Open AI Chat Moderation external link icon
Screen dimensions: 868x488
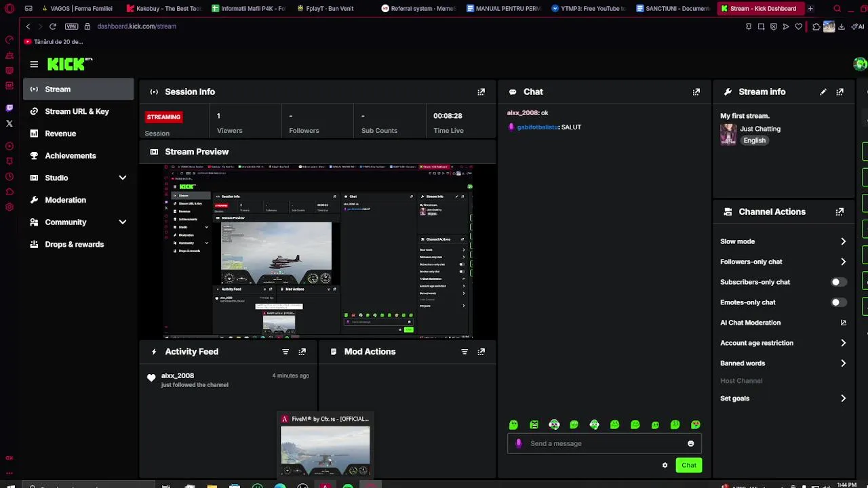(843, 323)
